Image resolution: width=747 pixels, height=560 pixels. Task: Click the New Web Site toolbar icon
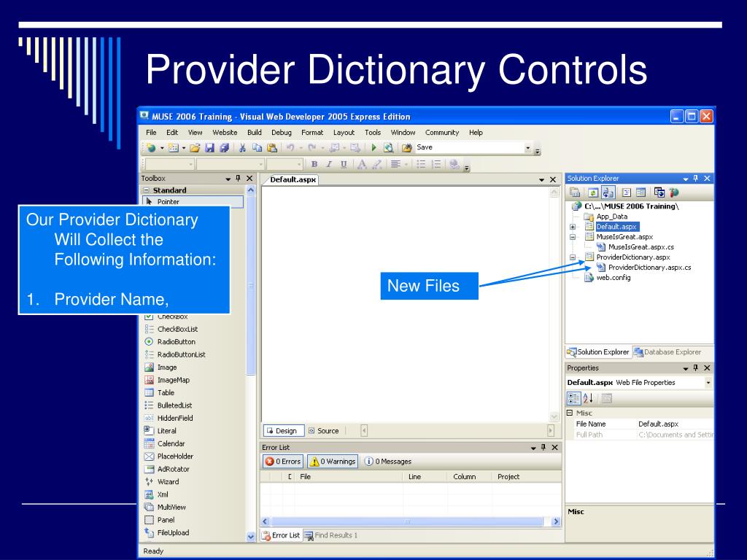151,148
